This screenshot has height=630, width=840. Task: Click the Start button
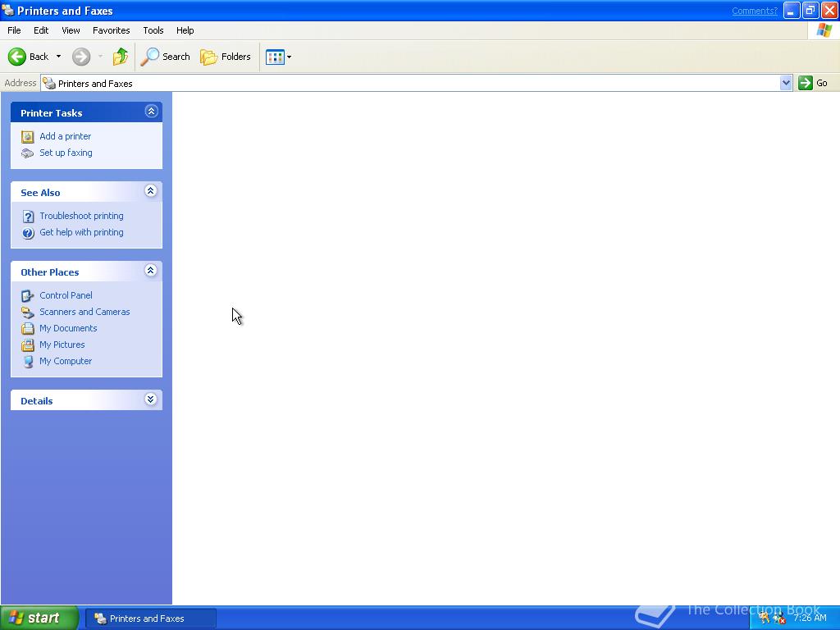pos(39,618)
